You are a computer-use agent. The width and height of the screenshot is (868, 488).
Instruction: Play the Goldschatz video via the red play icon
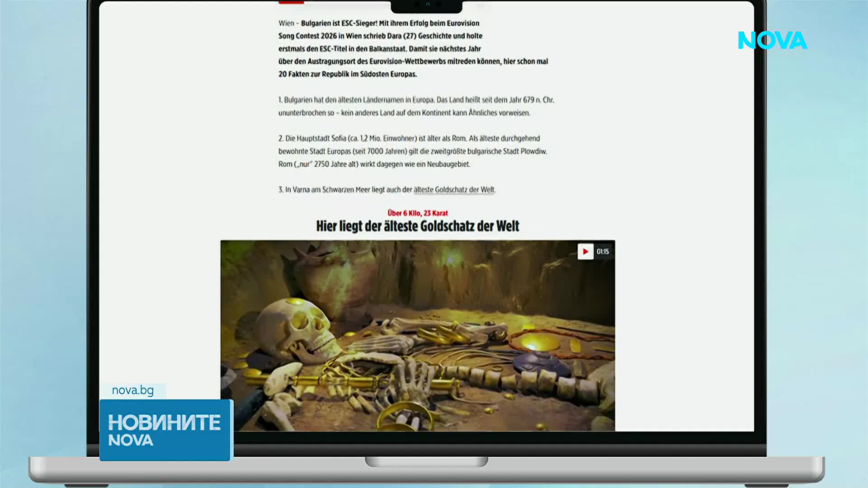[x=585, y=252]
